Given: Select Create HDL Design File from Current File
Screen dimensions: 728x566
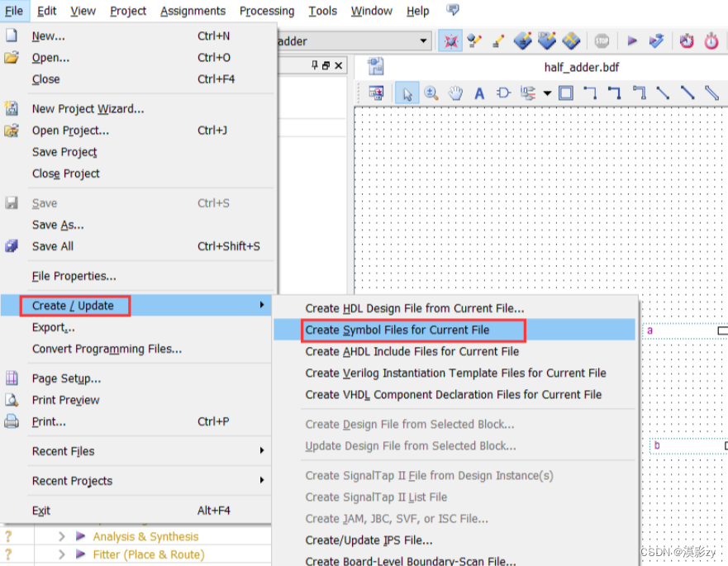Looking at the screenshot, I should 454,308.
